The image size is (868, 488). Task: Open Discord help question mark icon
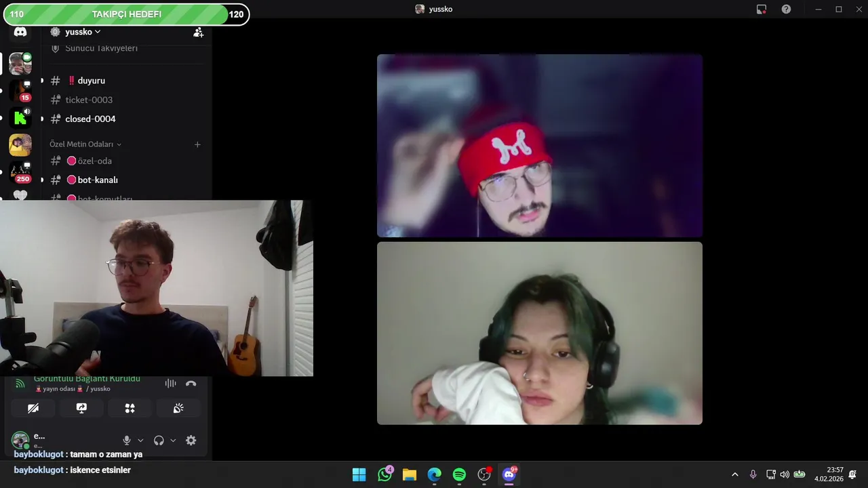[x=786, y=9]
